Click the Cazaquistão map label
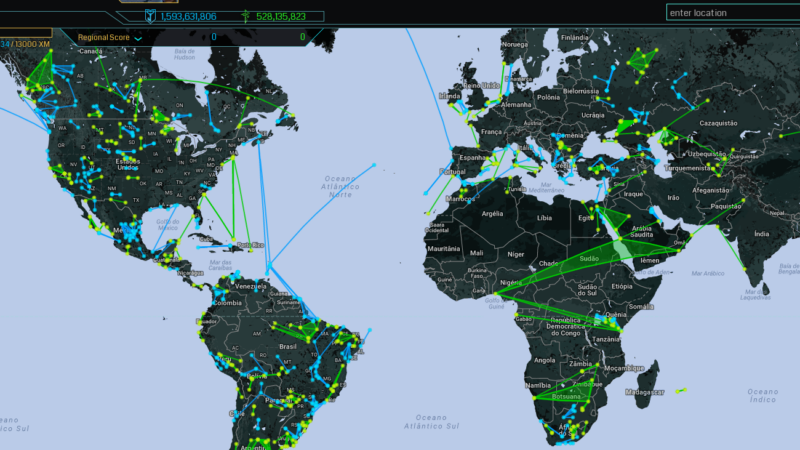Viewport: 800px width, 450px height. [718, 123]
